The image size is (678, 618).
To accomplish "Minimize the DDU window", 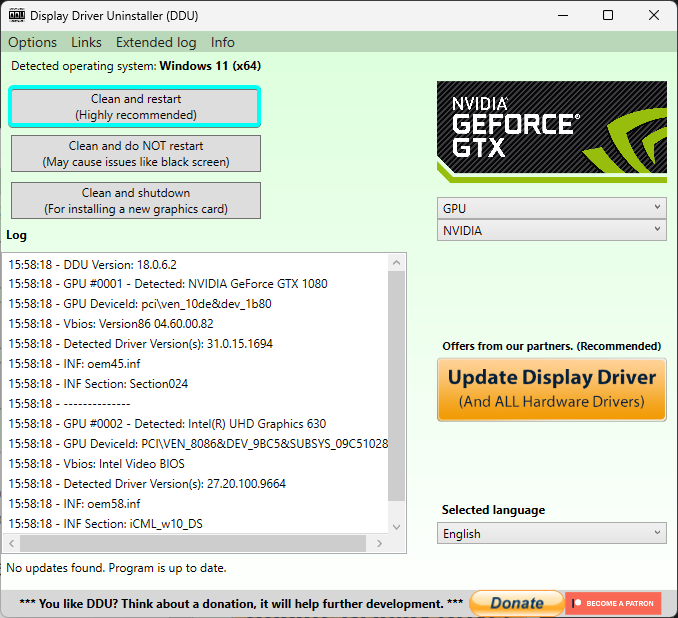I will [x=563, y=16].
